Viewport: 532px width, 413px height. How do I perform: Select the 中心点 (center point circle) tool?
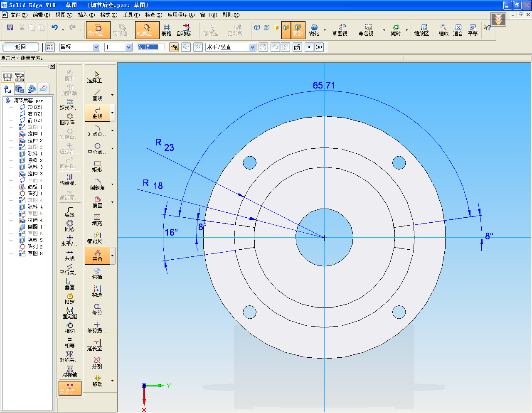(97, 148)
